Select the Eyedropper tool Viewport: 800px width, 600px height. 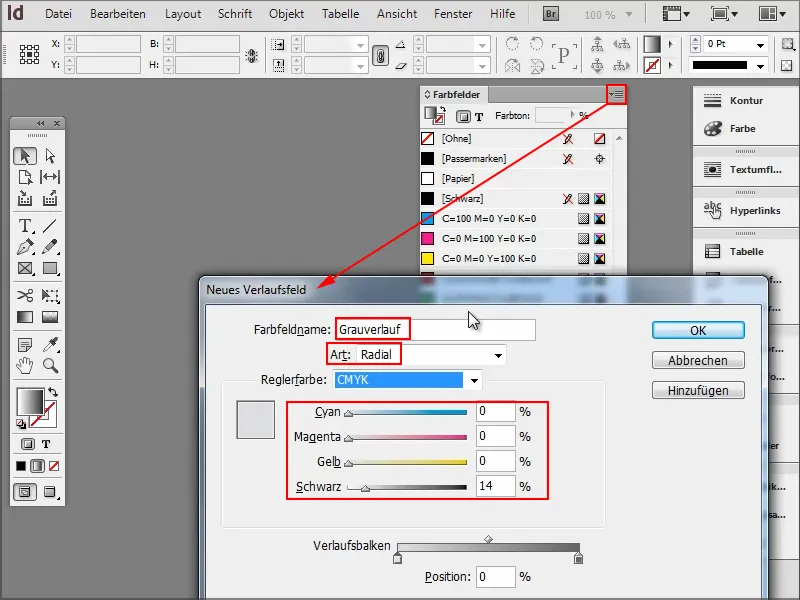(50, 345)
